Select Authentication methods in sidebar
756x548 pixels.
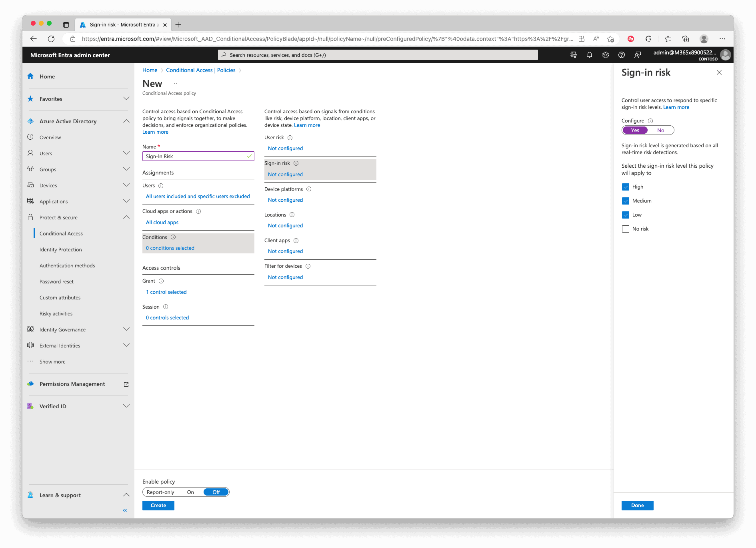[x=67, y=266]
